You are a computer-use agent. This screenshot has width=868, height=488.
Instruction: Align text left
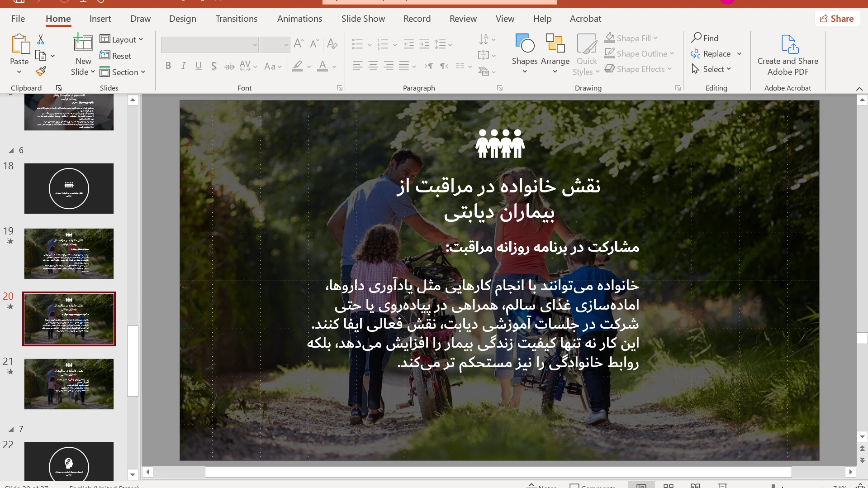[357, 66]
